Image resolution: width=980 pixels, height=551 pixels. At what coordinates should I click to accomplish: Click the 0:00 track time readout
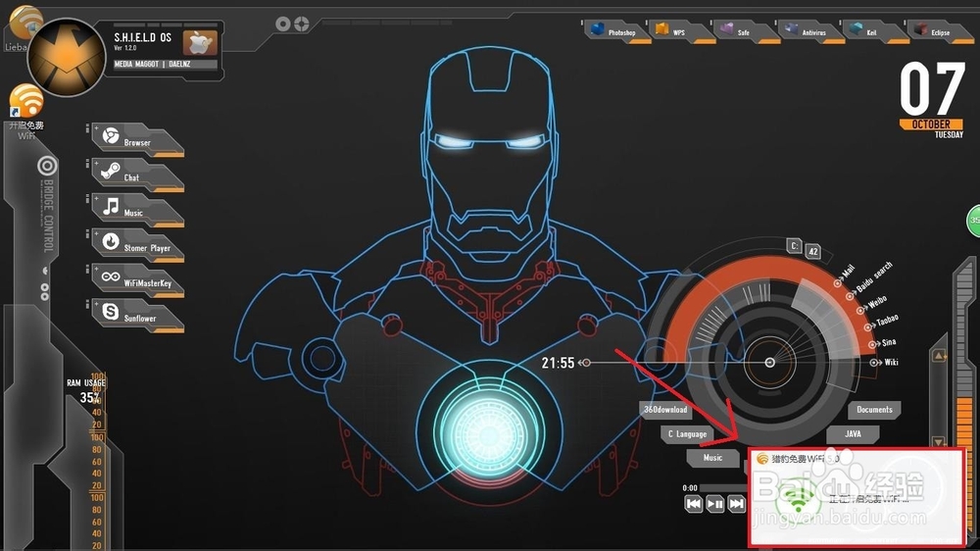pyautogui.click(x=689, y=488)
